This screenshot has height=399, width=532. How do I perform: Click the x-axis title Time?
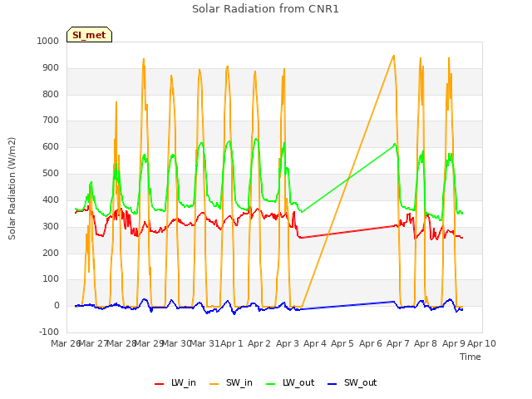(470, 357)
